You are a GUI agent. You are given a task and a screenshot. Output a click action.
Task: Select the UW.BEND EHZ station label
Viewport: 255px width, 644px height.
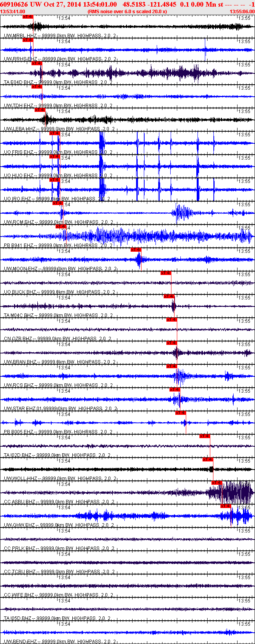pyautogui.click(x=59, y=642)
